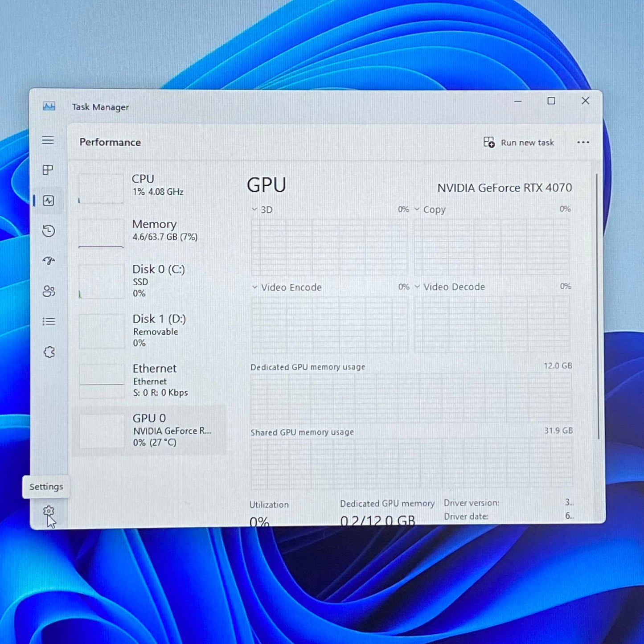Click the Memory usage thumbnail graph
The image size is (644, 644).
[101, 233]
